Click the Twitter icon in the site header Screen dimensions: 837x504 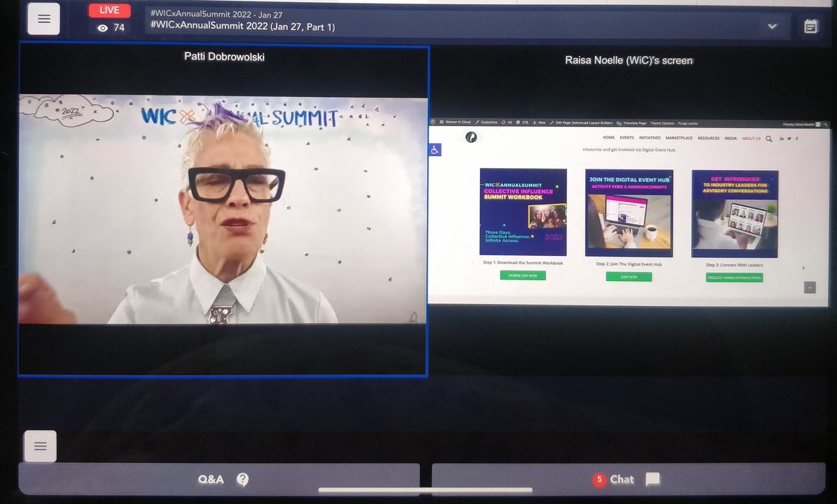[789, 139]
